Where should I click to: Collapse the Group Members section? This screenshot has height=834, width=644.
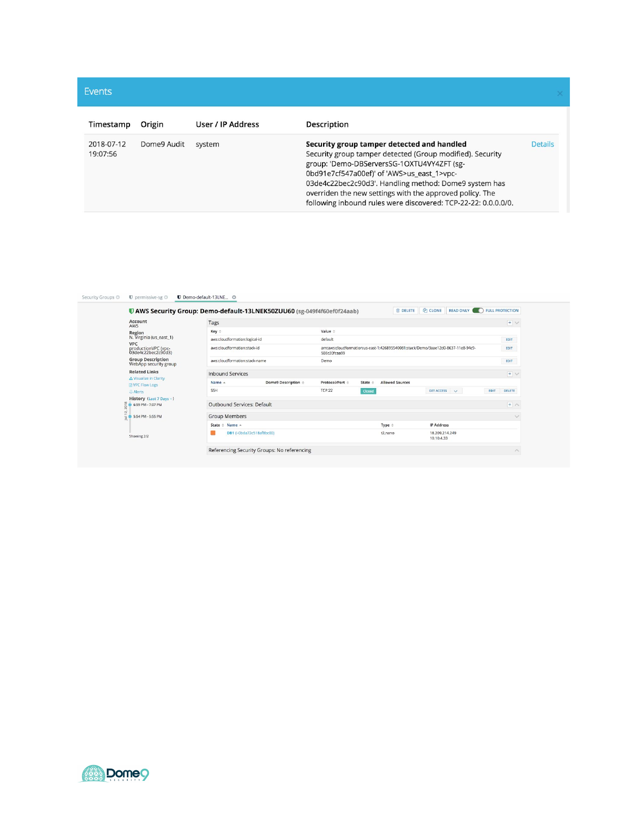[517, 416]
